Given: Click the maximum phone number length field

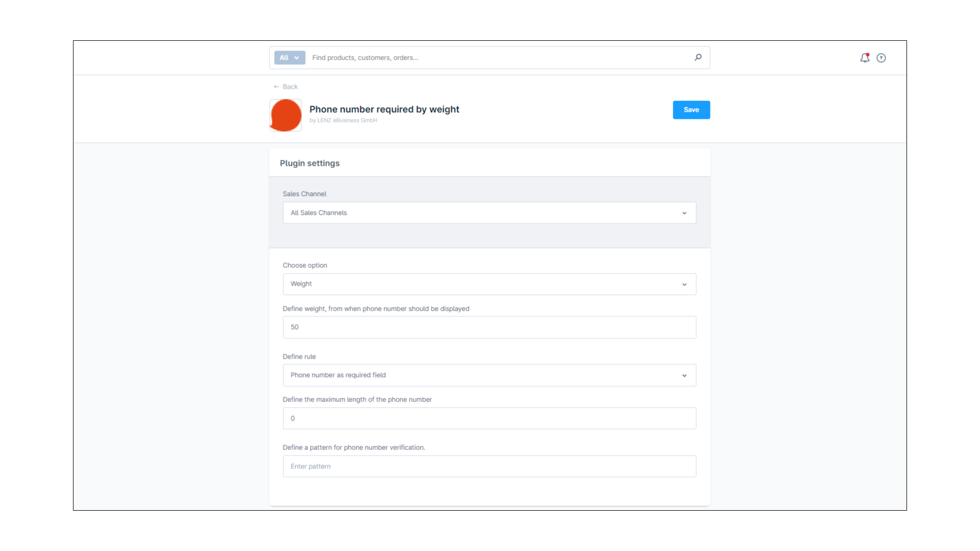Looking at the screenshot, I should [x=489, y=418].
